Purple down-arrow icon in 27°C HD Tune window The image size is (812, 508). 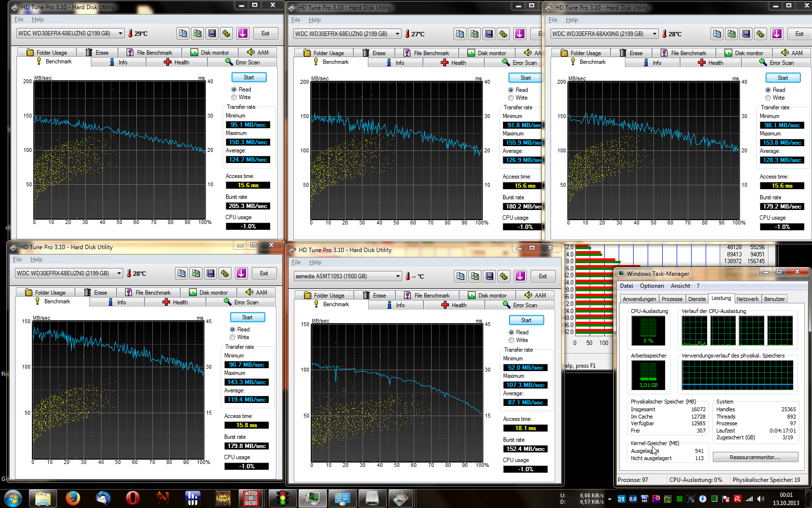[520, 34]
